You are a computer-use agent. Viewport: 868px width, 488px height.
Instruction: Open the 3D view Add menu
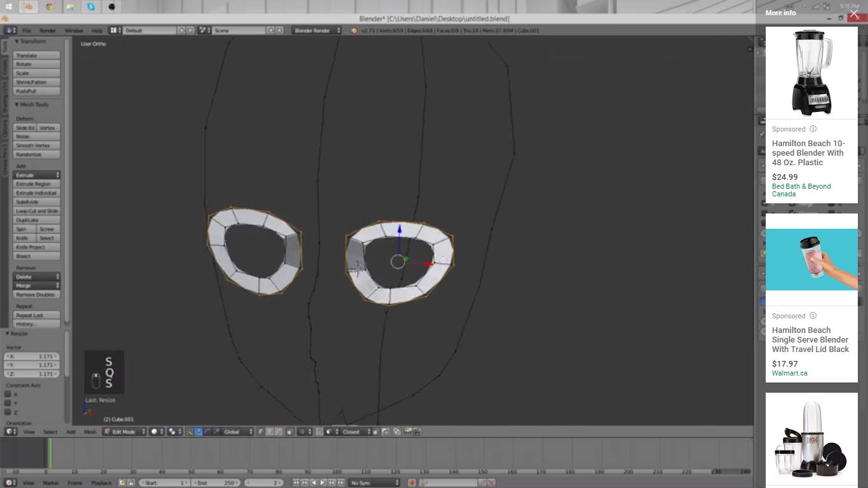[71, 432]
